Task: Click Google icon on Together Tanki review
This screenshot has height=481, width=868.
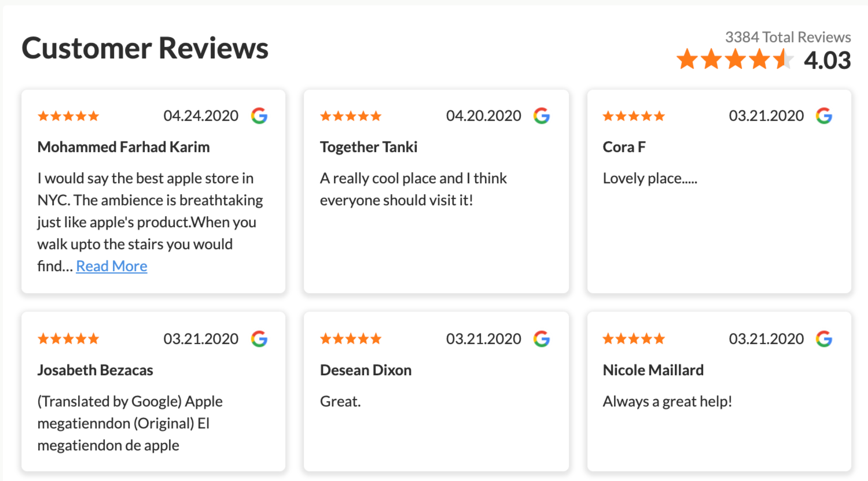Action: [x=542, y=116]
